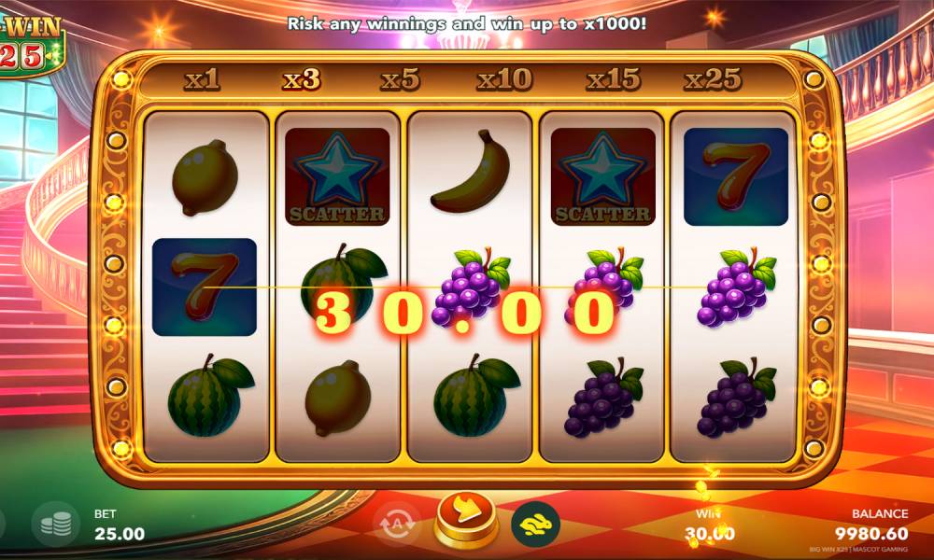Click the lemon at top of first reel

click(x=205, y=177)
